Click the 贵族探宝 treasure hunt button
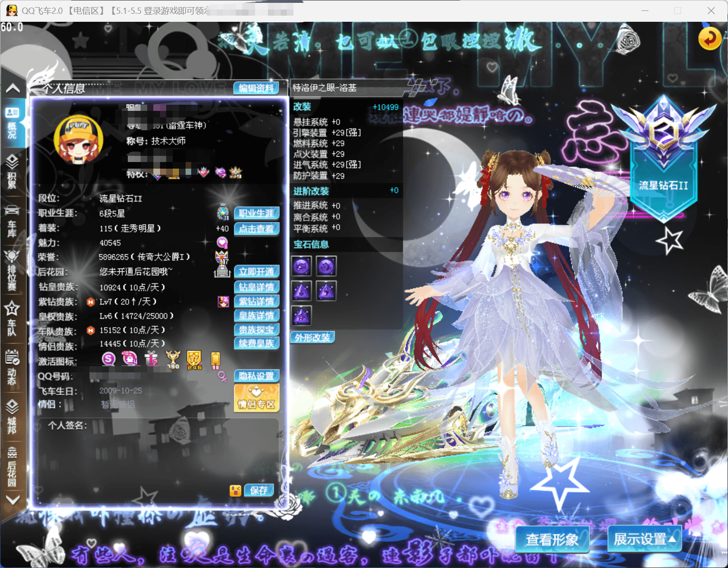 point(256,330)
